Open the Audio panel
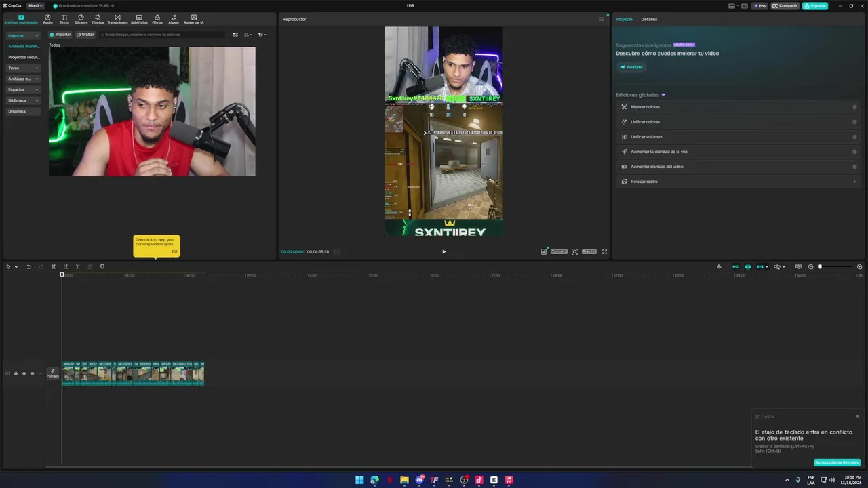This screenshot has height=488, width=868. (x=47, y=19)
